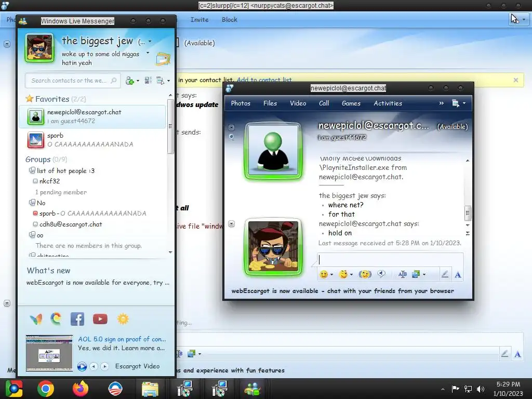Click Add to contact list link
532x399 pixels.
264,79
